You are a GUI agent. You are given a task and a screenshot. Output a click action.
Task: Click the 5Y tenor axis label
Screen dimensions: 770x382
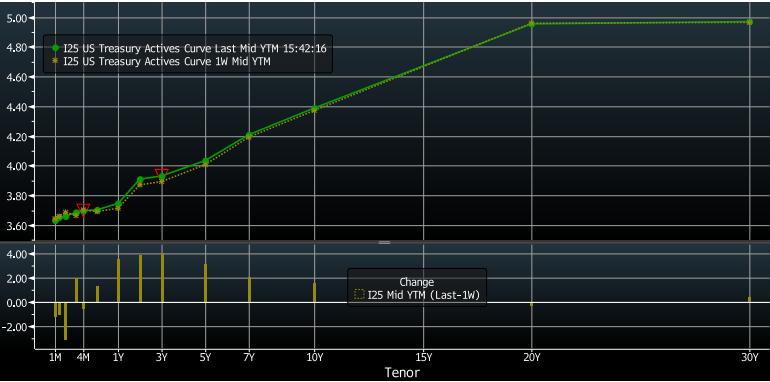205,357
